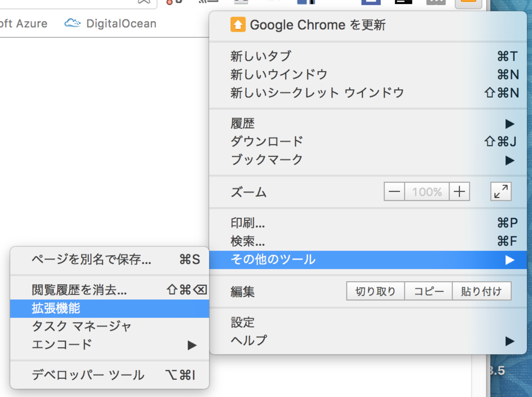The image size is (532, 397).
Task: Click the コピー button
Action: [x=429, y=291]
